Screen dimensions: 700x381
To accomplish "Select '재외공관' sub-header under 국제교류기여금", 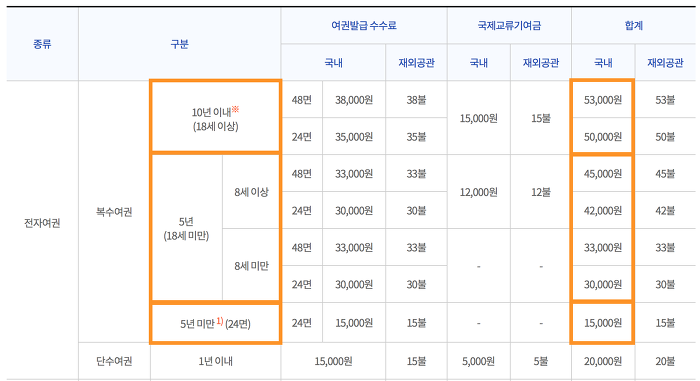I will click(541, 63).
